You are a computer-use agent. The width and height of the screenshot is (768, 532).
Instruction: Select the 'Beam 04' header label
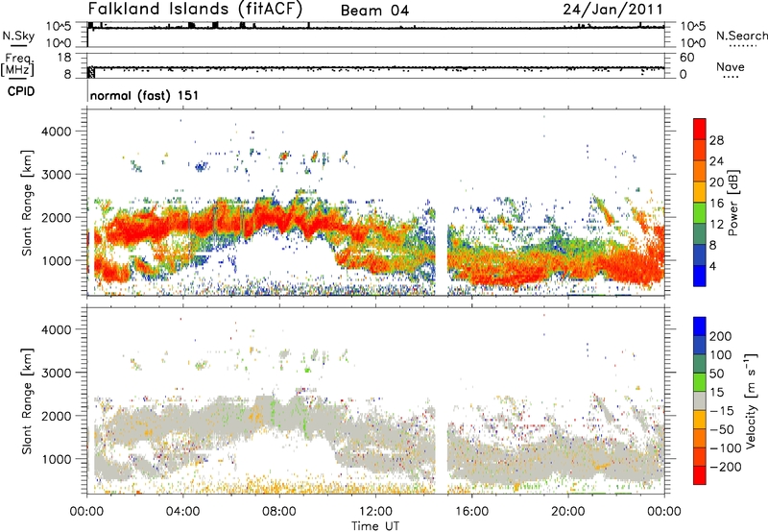[374, 11]
